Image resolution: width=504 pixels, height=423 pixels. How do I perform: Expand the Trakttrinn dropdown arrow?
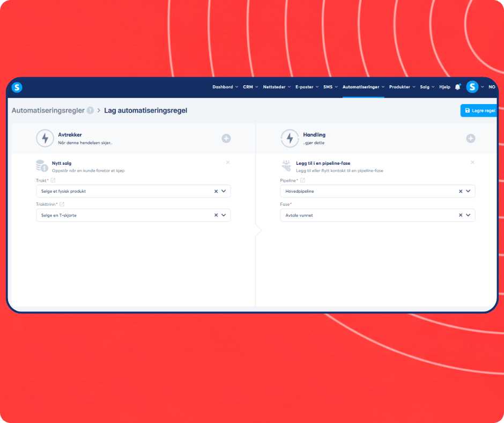[224, 215]
